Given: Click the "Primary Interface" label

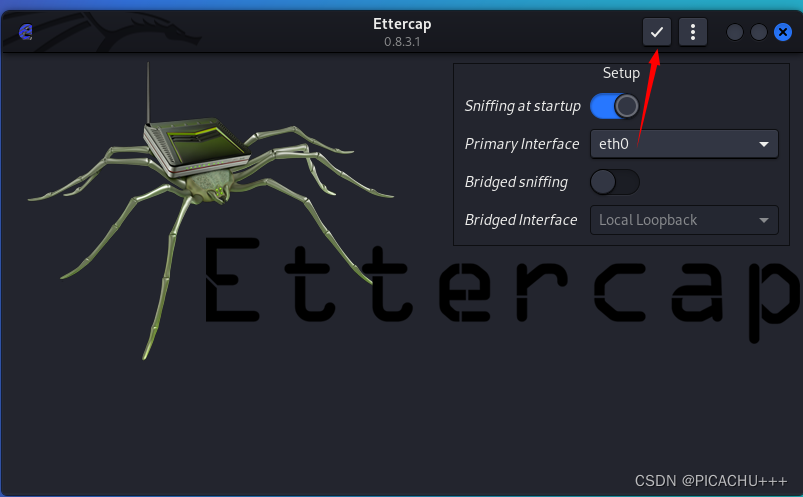Looking at the screenshot, I should pos(522,144).
